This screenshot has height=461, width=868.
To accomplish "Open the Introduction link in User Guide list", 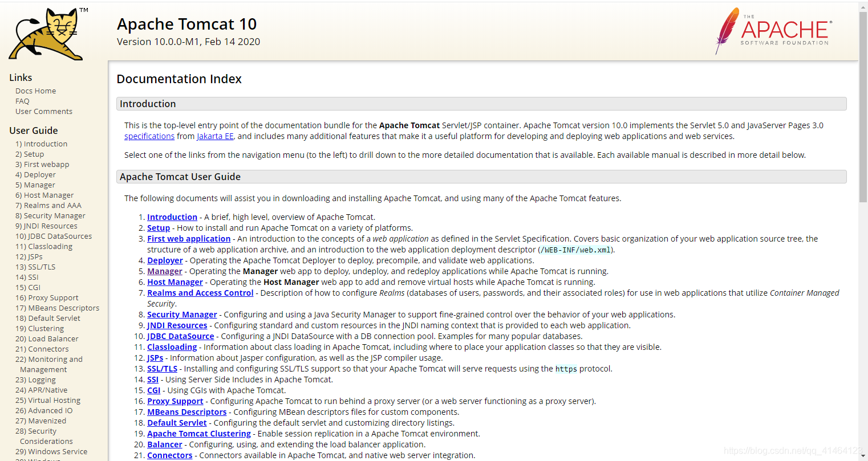I will point(172,217).
